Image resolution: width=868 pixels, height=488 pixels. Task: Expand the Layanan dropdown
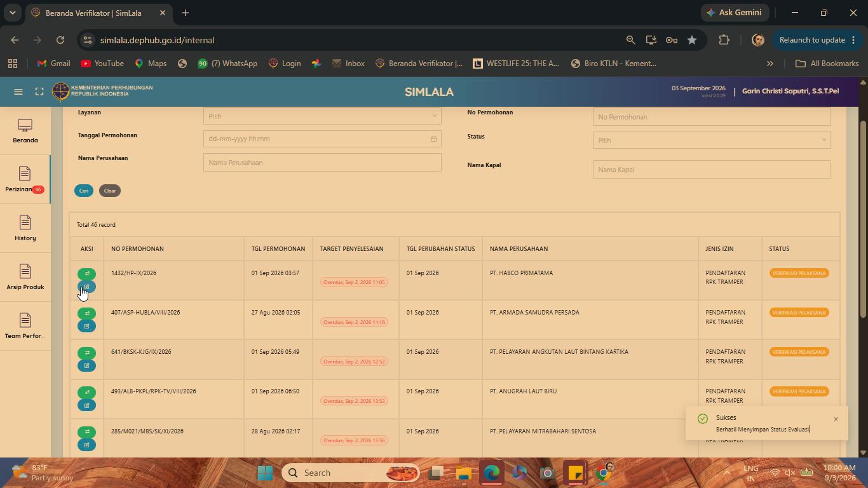point(322,116)
